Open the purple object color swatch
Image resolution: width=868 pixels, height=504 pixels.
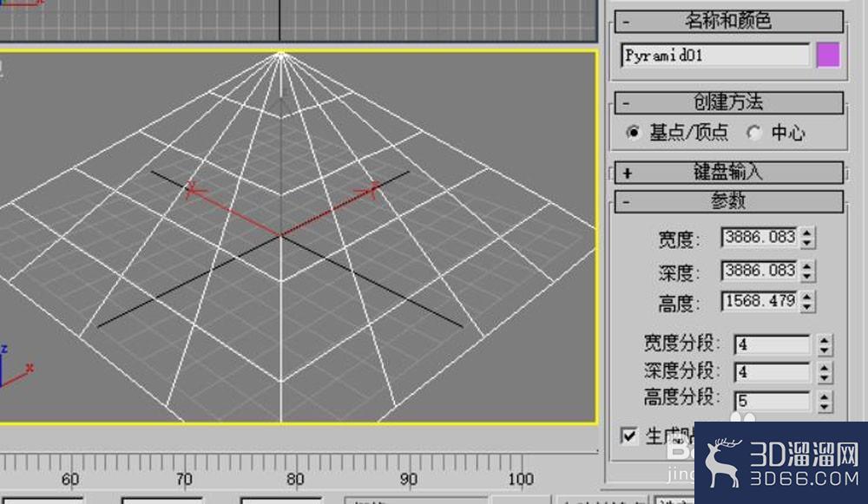pyautogui.click(x=828, y=56)
